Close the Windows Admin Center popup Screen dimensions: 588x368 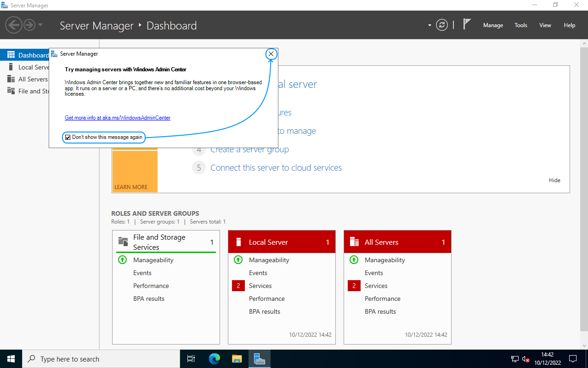coord(271,54)
